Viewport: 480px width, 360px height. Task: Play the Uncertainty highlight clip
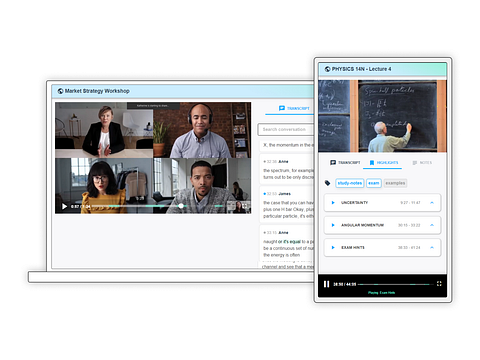[x=333, y=203]
